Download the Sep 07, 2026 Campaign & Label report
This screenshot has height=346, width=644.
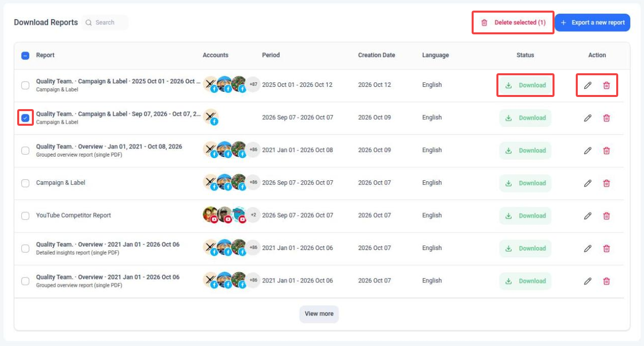tap(525, 118)
